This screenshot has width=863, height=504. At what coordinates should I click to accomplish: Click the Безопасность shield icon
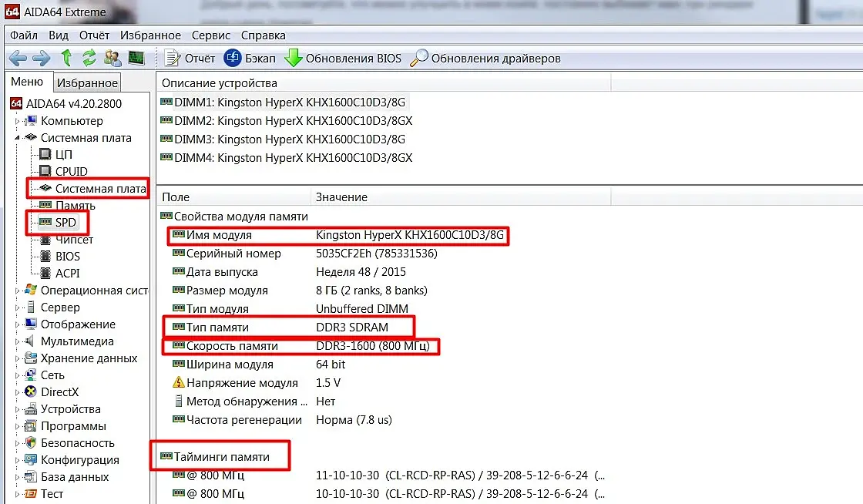31,442
